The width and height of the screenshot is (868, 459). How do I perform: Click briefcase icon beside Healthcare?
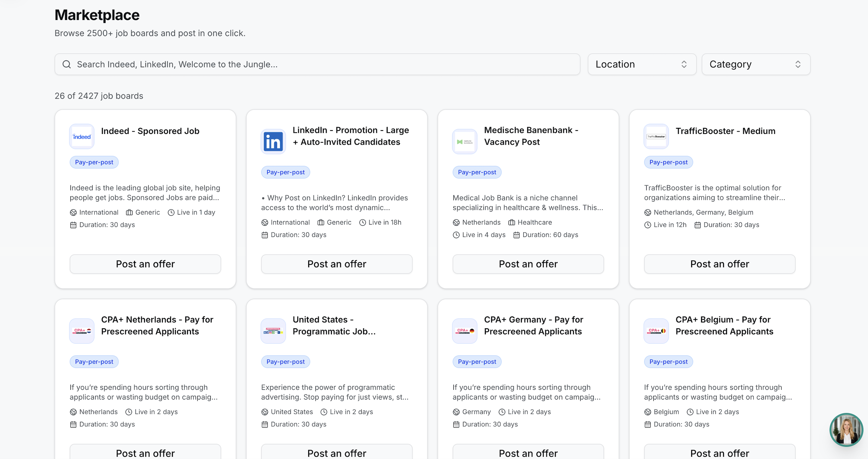click(x=511, y=222)
